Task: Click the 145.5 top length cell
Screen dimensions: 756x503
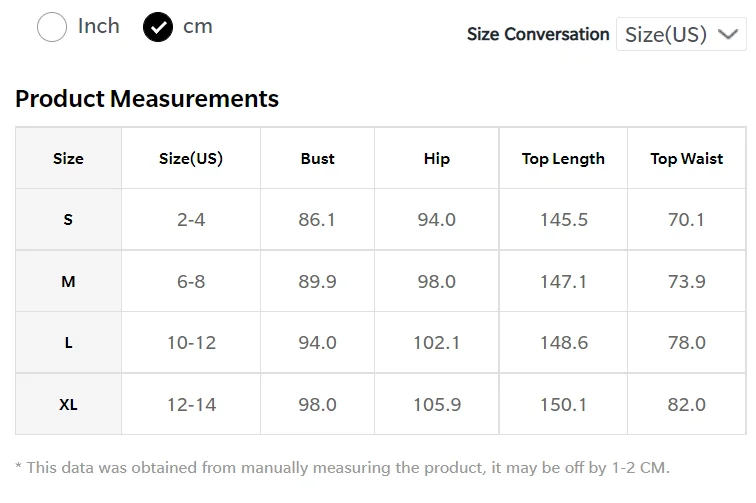Action: click(563, 220)
